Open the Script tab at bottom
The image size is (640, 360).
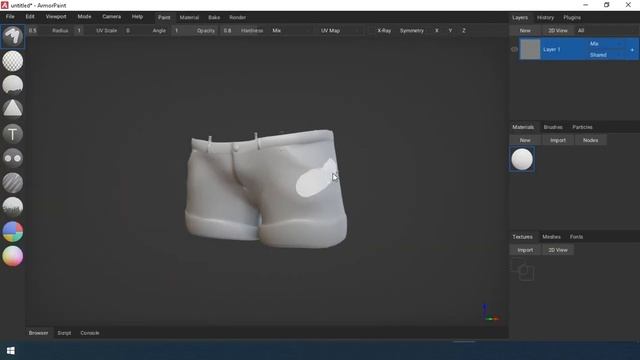click(64, 333)
